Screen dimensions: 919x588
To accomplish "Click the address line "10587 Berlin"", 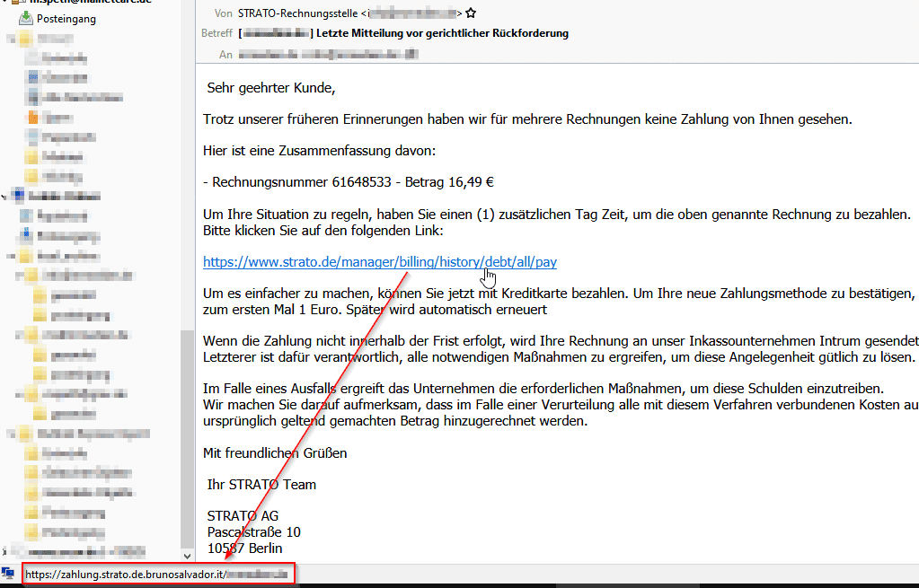I will tap(245, 549).
